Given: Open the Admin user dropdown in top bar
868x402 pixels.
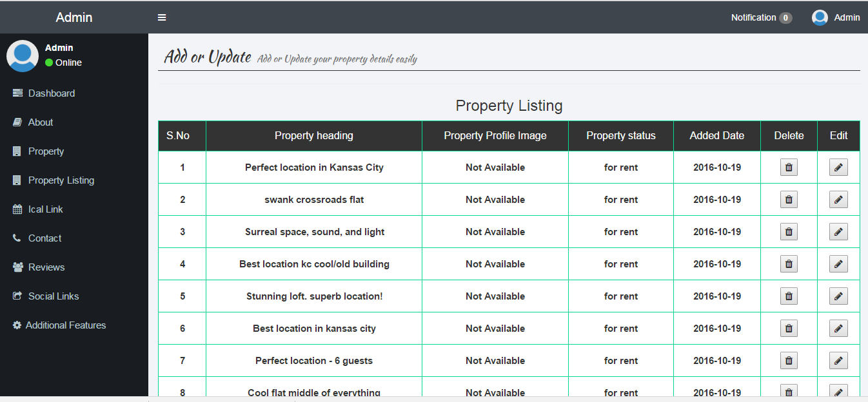Looking at the screenshot, I should [836, 17].
